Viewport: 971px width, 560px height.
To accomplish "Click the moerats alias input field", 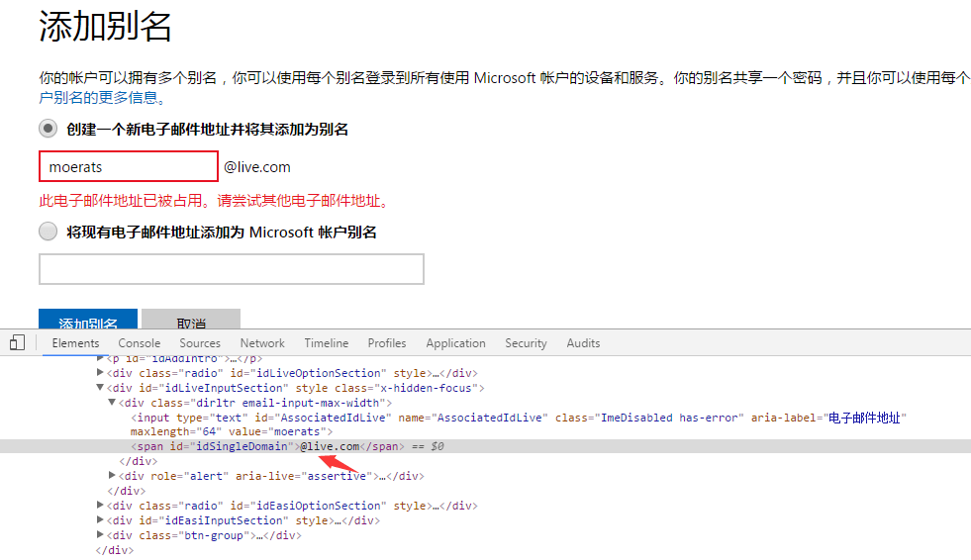I will 129,166.
